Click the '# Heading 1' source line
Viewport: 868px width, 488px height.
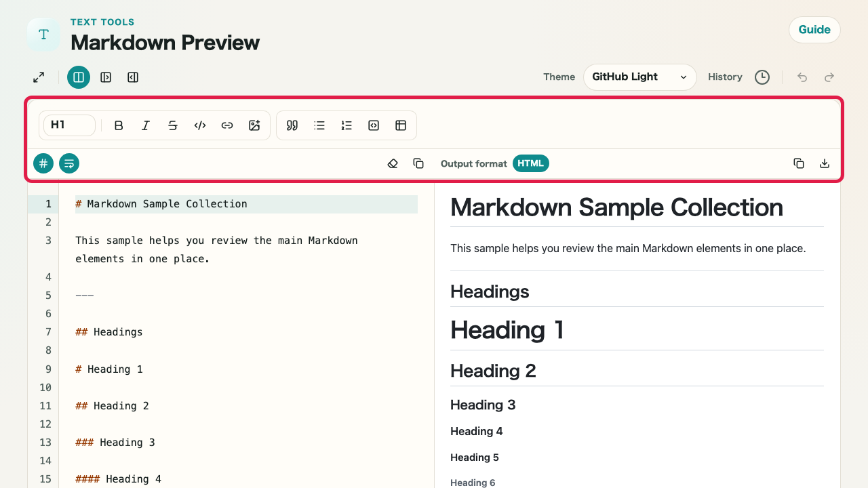[109, 369]
